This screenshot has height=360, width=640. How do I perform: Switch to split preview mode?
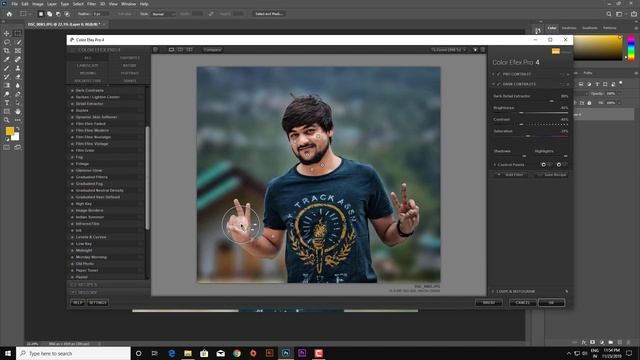tap(180, 50)
